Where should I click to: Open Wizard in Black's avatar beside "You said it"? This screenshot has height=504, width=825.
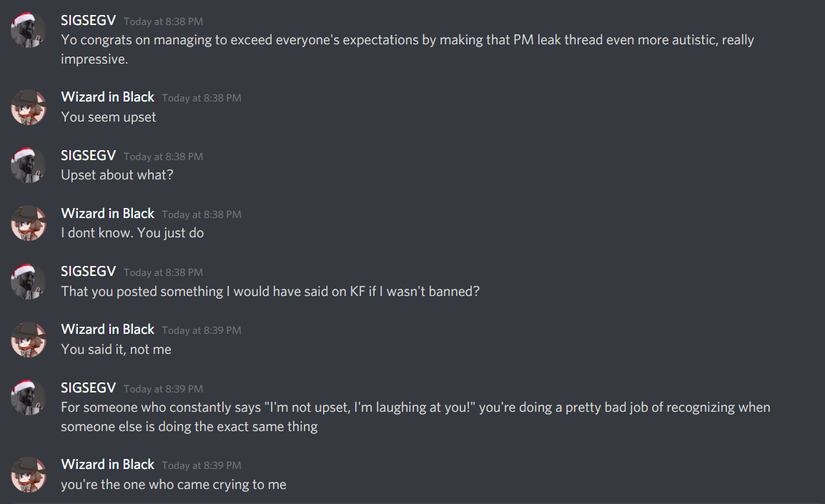click(29, 340)
